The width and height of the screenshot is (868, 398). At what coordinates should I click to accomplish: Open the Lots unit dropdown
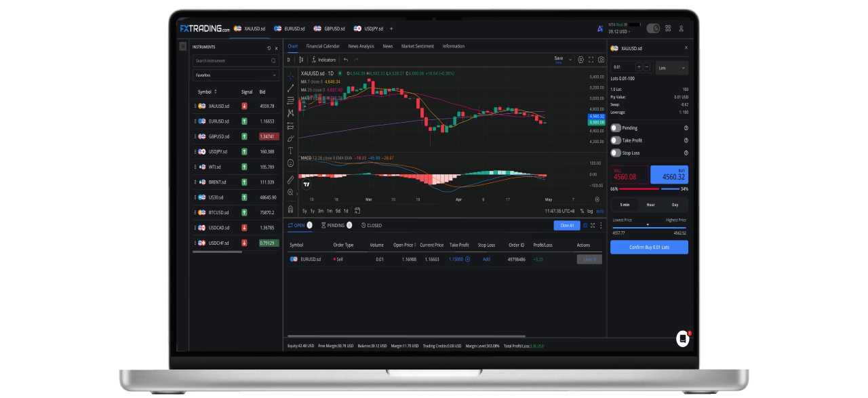point(672,67)
